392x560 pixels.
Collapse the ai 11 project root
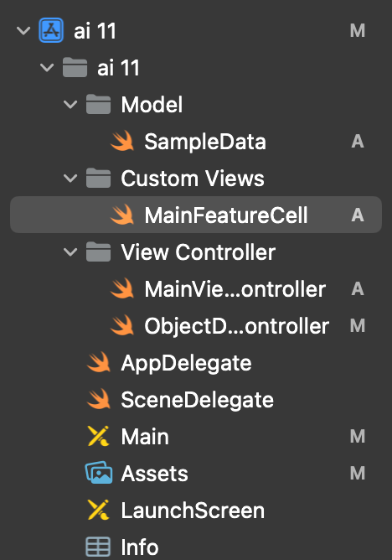pos(23,31)
